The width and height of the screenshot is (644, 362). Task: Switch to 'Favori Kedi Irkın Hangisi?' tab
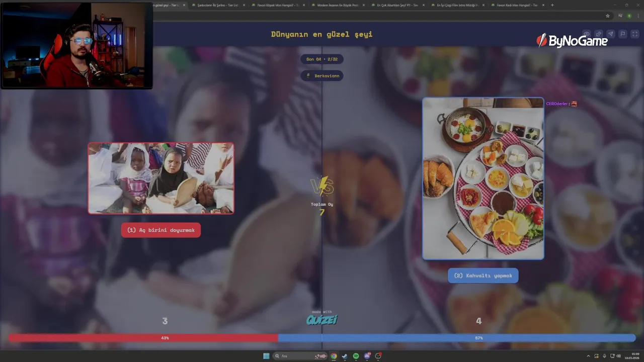517,5
